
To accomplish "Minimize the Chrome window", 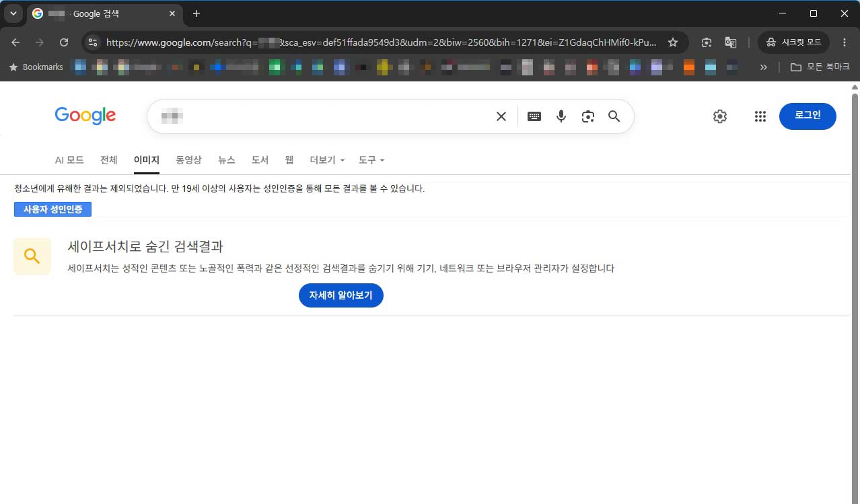I will pyautogui.click(x=783, y=13).
